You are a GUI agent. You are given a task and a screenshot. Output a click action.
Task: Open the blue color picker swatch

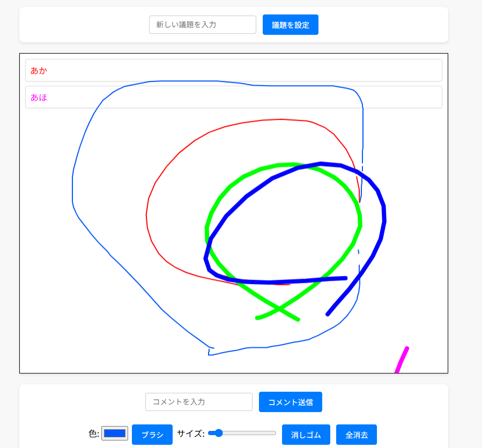coord(115,433)
